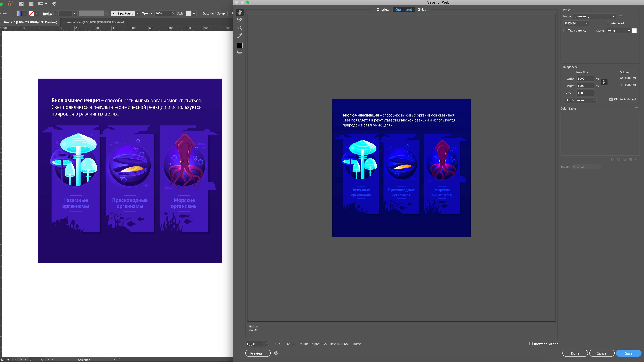Select the Eyedropper tool
Screen dimensions: 644x362
[x=239, y=36]
